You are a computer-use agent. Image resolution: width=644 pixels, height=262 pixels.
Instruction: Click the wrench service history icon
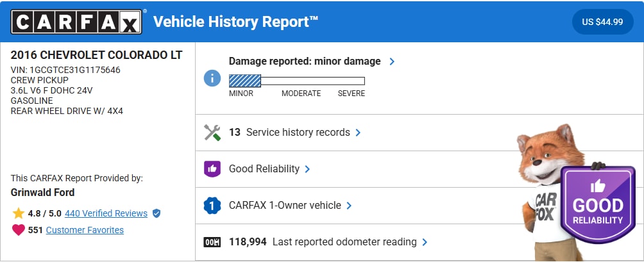pos(212,133)
